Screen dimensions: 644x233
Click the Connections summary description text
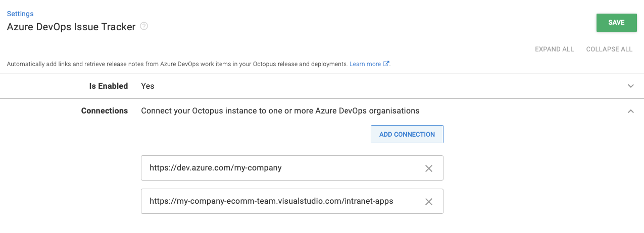coord(280,111)
